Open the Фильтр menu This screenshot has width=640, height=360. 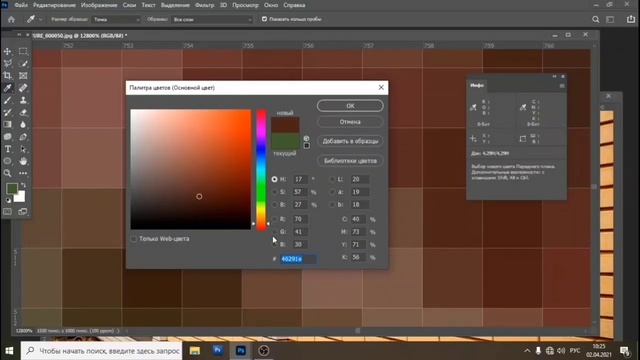point(204,5)
